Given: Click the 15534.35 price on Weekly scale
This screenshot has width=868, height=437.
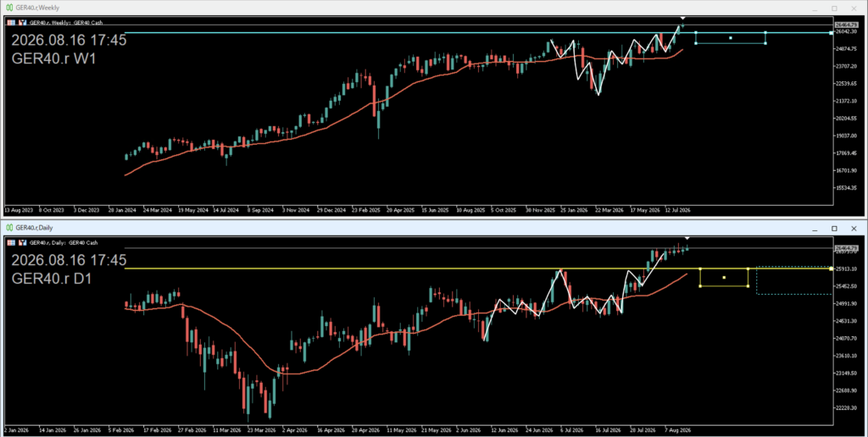Looking at the screenshot, I should click(x=847, y=188).
